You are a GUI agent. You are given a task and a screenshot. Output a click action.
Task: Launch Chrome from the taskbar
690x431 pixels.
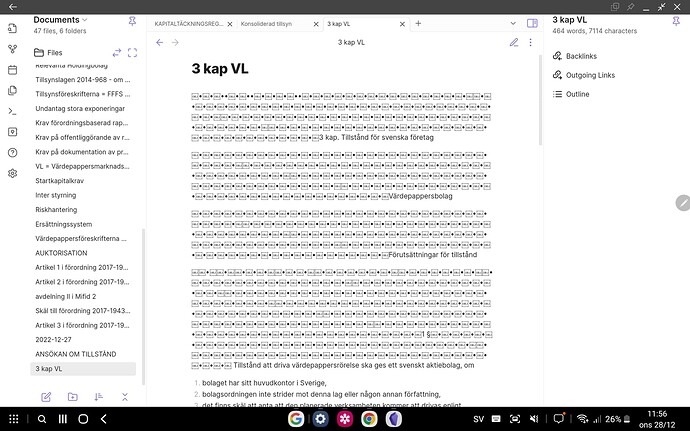pyautogui.click(x=369, y=418)
